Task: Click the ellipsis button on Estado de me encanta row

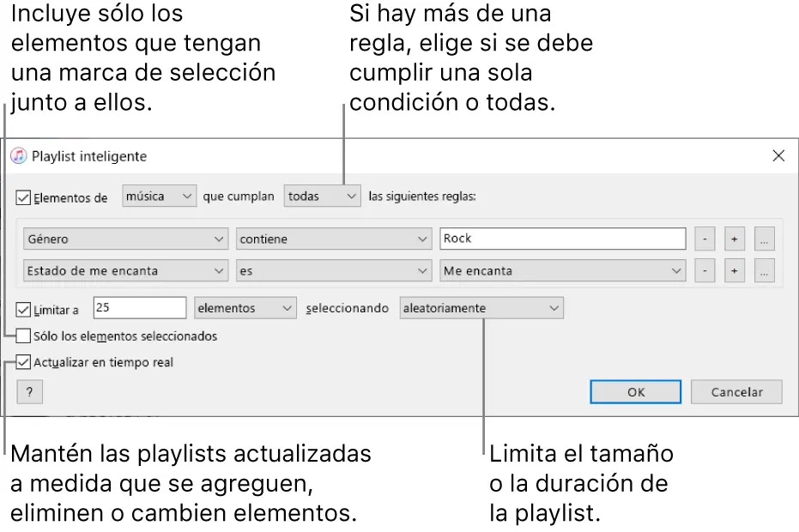Action: [x=765, y=271]
